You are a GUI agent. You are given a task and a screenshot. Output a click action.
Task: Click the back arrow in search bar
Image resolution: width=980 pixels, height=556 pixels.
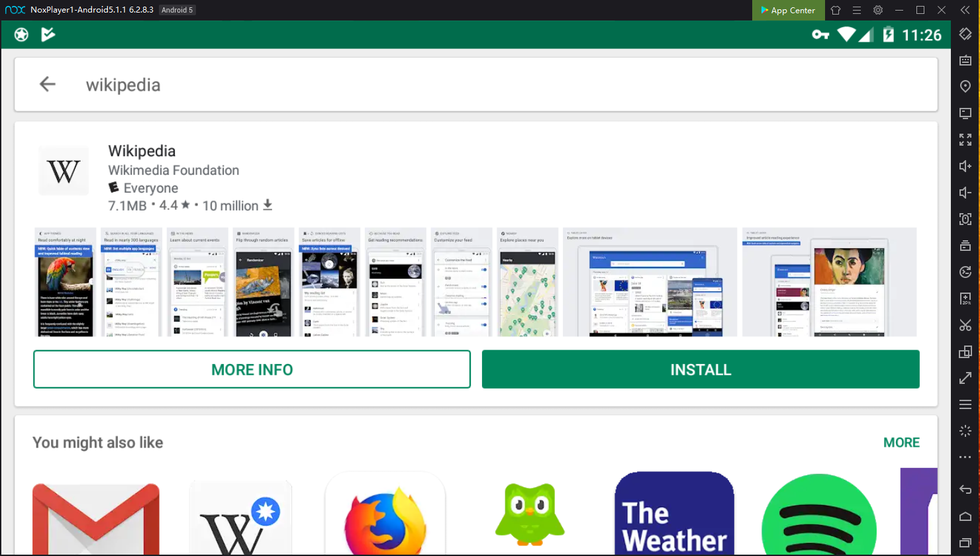pyautogui.click(x=48, y=84)
